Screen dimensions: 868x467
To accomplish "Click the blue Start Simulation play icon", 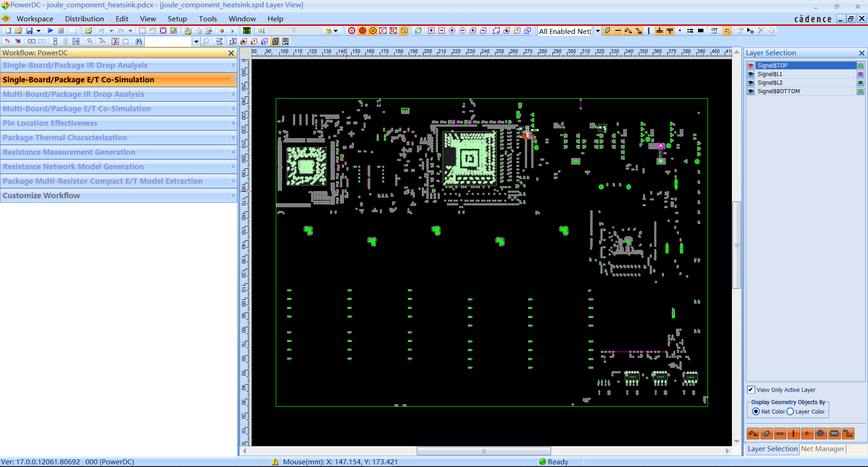I will pos(50,31).
